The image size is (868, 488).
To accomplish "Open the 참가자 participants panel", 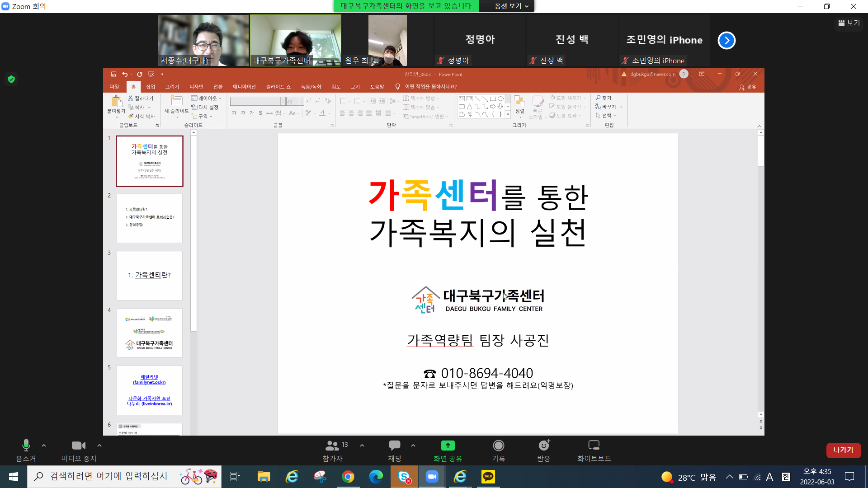I will [x=332, y=446].
